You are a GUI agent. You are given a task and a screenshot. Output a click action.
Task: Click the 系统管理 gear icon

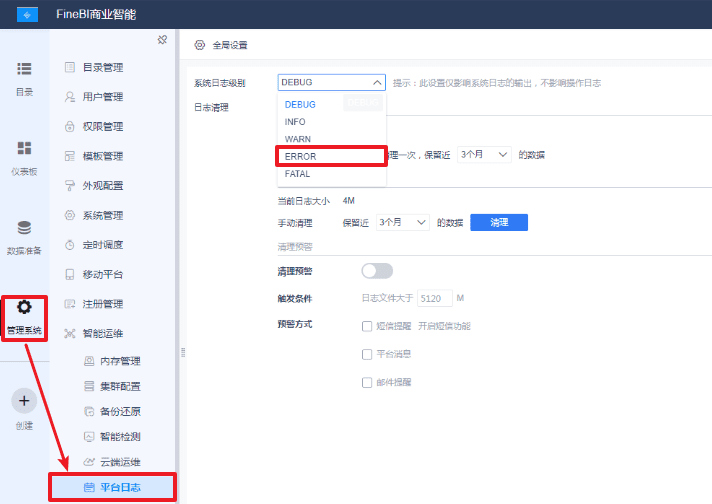[x=69, y=215]
